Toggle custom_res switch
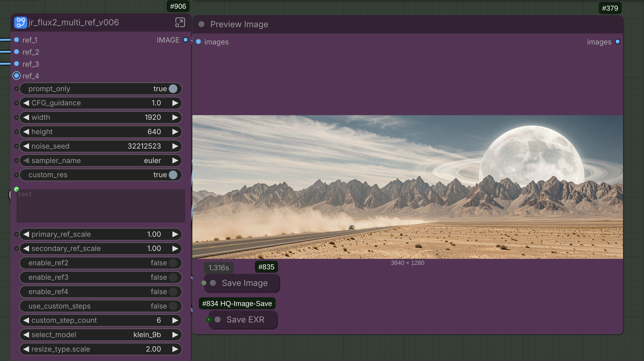Screen dimensions: 644x361 tap(173, 175)
